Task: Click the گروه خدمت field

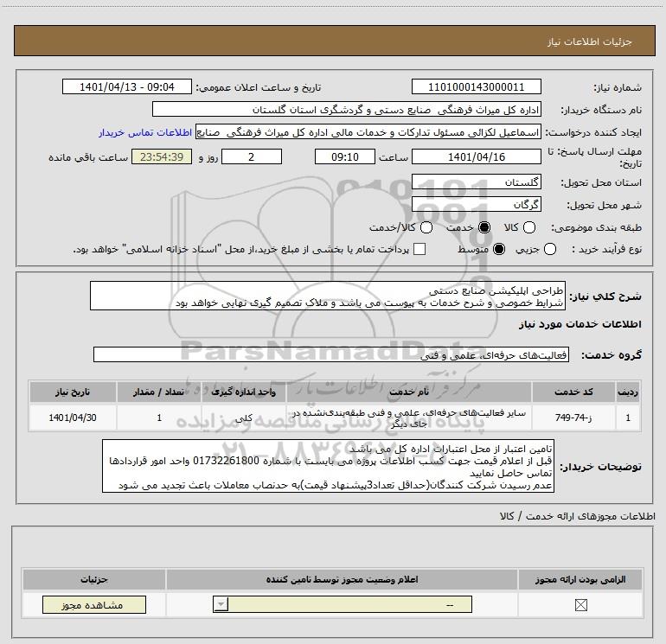Action: click(x=331, y=355)
